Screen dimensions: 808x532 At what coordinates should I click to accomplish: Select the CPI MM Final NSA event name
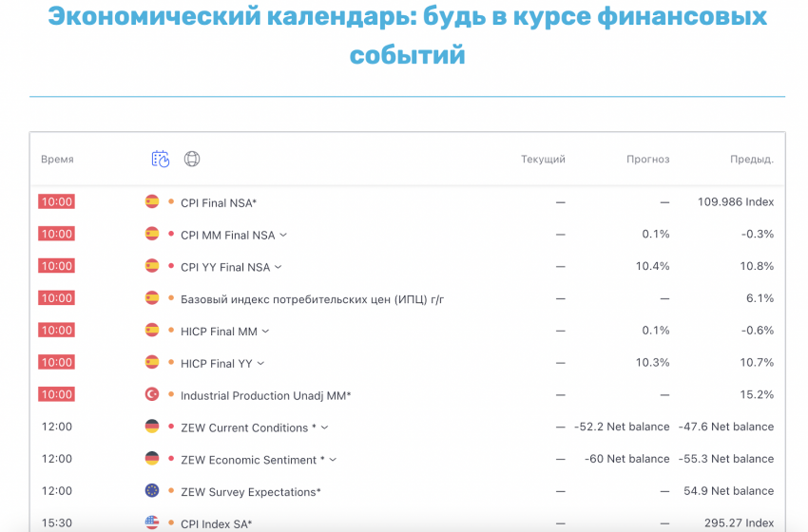(228, 235)
